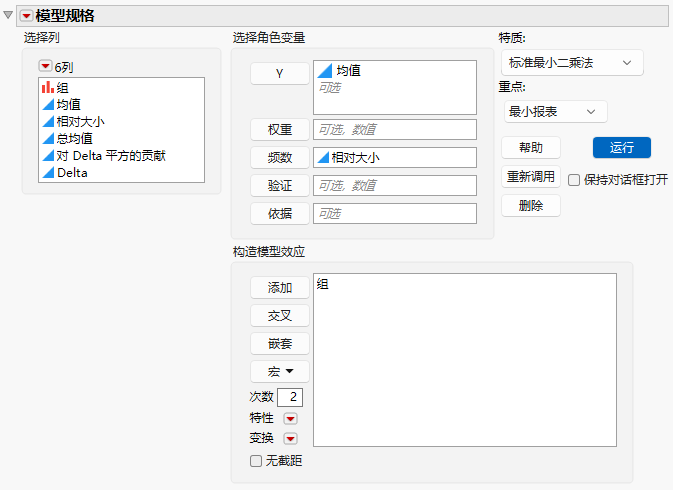Screen dimensions: 673x490
Task: Click the 帮助 button
Action: [x=531, y=148]
